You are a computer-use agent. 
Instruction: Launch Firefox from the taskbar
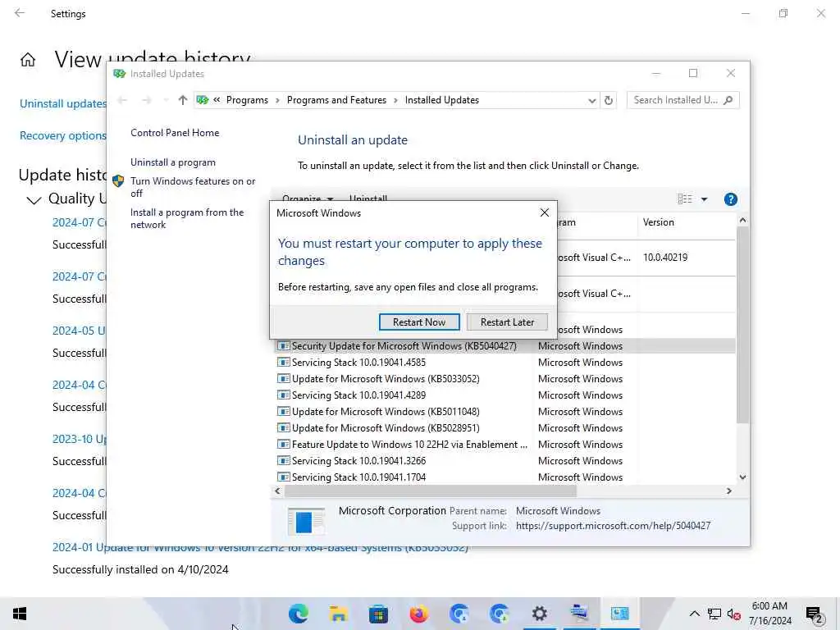coord(418,614)
